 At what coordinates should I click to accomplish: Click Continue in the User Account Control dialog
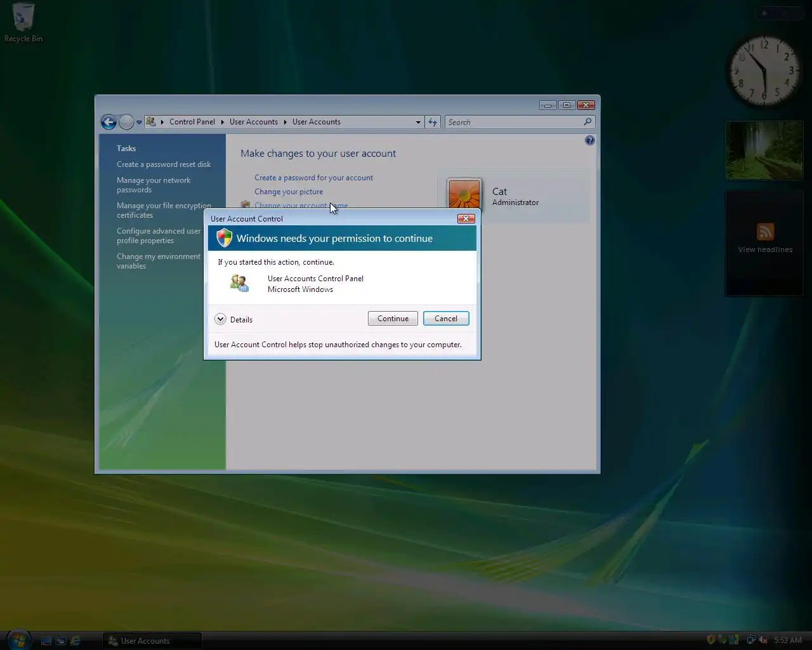point(393,319)
